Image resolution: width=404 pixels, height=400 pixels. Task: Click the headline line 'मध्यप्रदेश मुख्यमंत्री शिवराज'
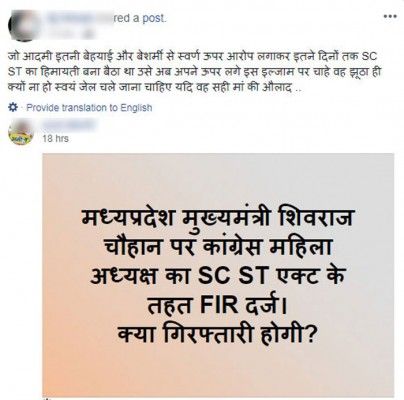217,219
